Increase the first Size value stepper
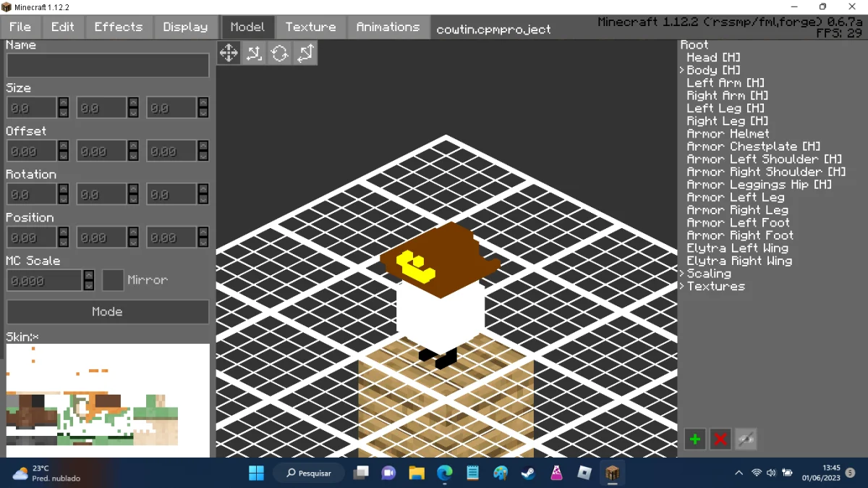868x488 pixels. click(x=64, y=103)
